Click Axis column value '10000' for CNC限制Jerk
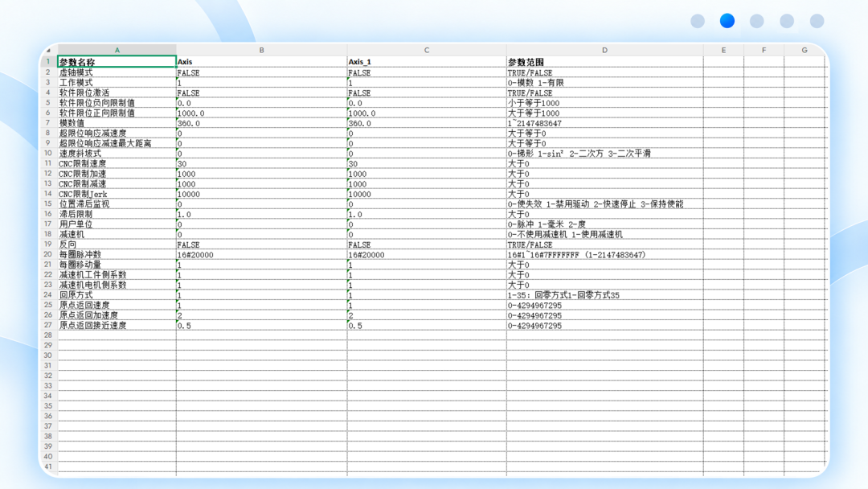The image size is (868, 489). point(261,194)
